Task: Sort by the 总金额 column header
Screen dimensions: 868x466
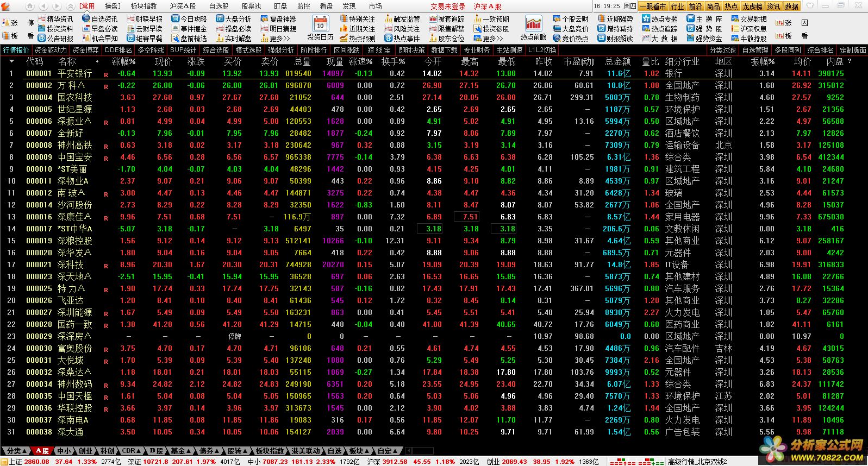Action: (x=618, y=62)
